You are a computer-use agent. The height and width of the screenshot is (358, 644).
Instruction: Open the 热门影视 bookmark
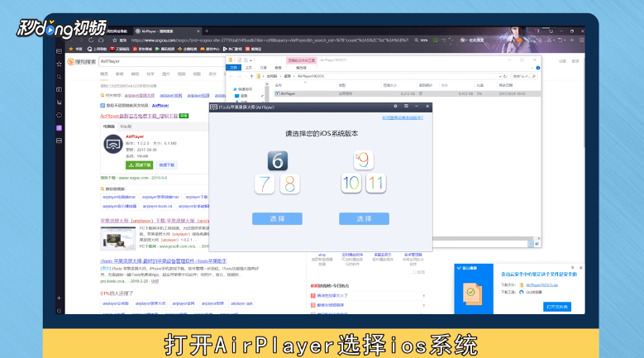point(232,49)
